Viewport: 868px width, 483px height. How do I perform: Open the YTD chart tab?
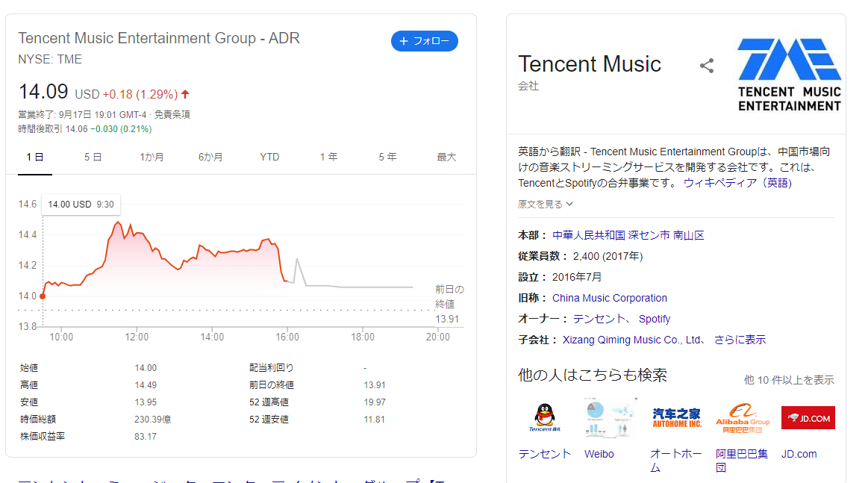point(269,158)
